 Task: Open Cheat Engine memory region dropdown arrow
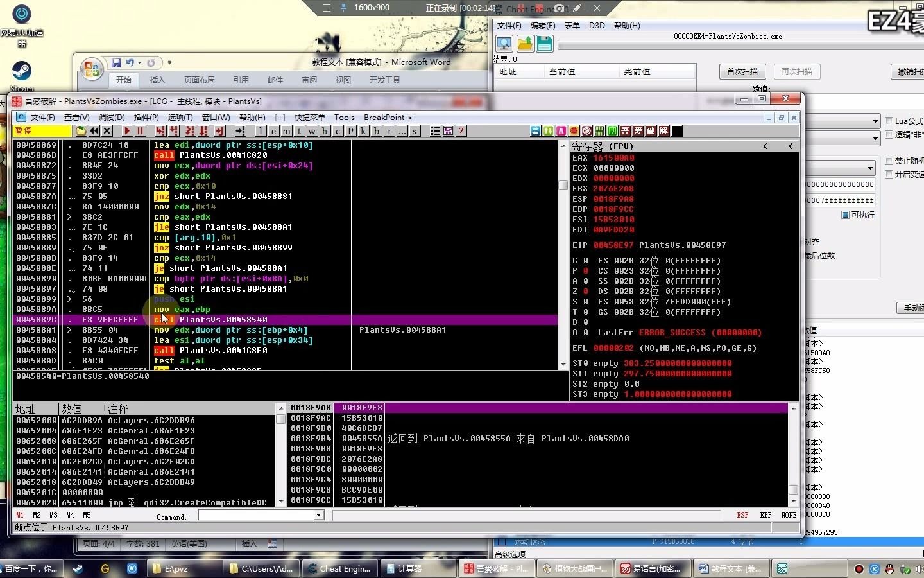[870, 168]
